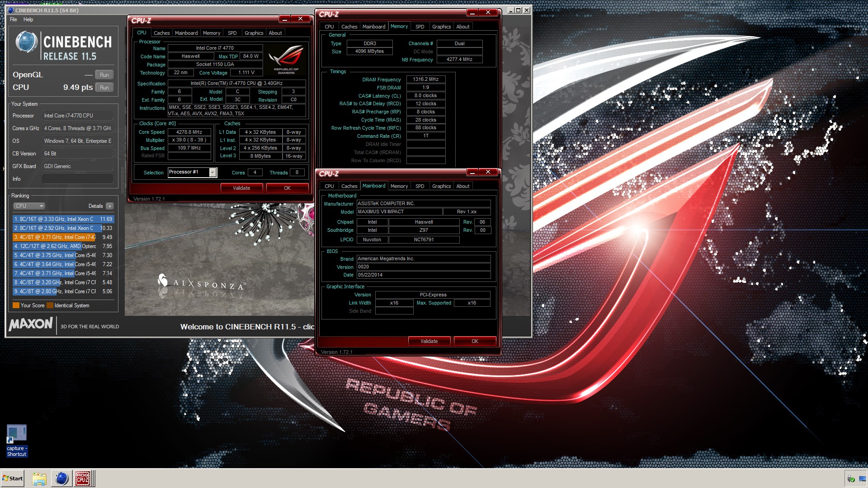Viewport: 868px width, 488px height.
Task: Switch to Caches tab in the CPU window
Action: [x=161, y=33]
